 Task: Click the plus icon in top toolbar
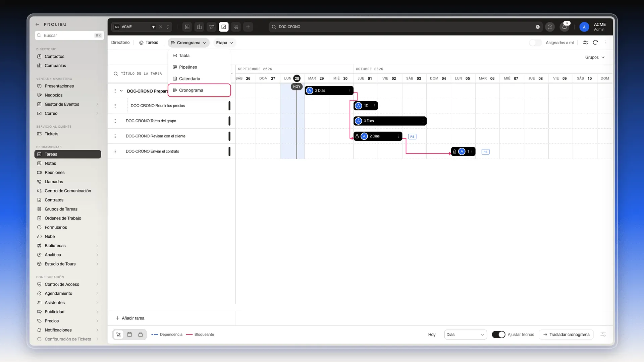coord(248,27)
